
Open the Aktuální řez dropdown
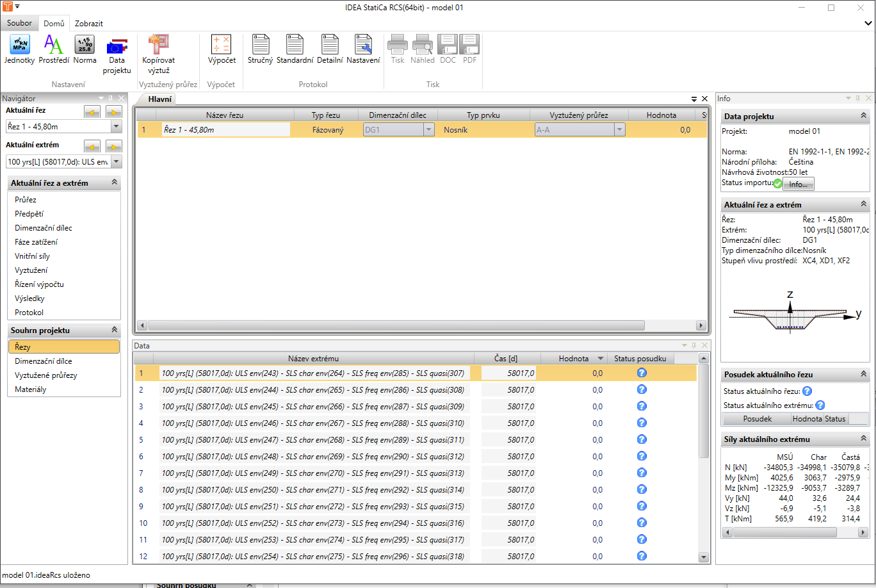point(116,127)
